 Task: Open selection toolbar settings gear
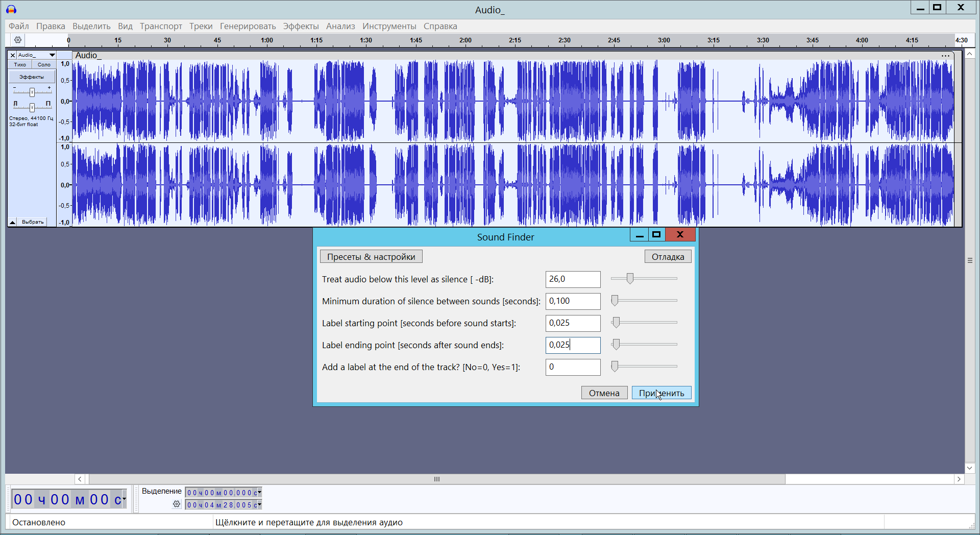point(177,504)
